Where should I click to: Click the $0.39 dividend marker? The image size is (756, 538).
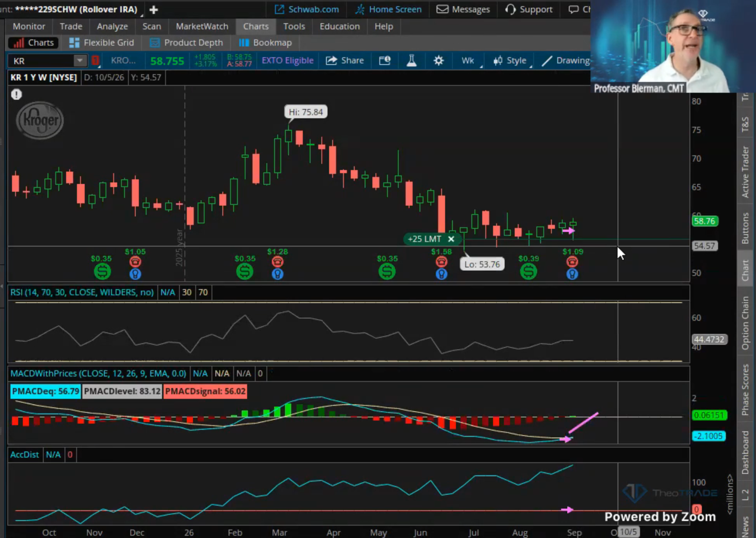[528, 271]
